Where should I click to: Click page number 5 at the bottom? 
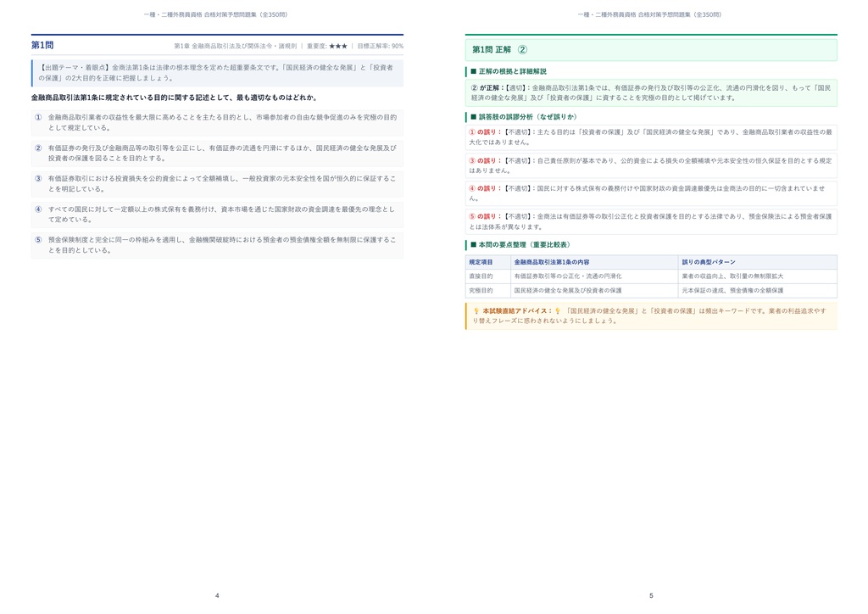point(651,595)
